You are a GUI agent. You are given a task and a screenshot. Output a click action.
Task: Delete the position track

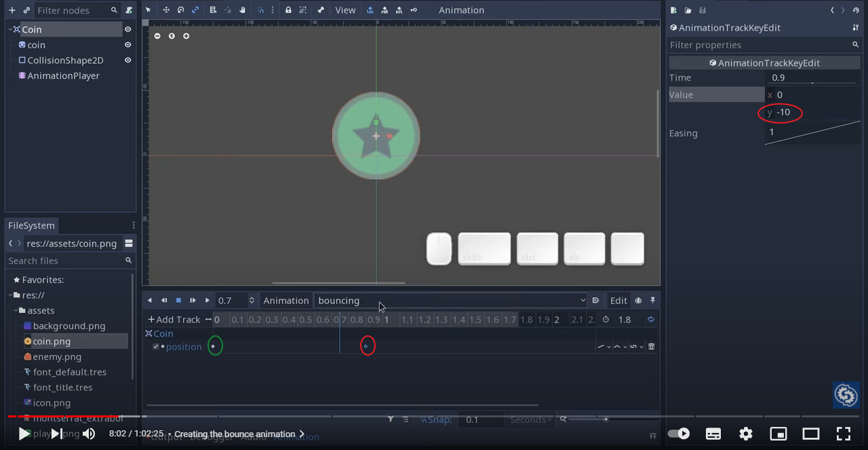(x=652, y=347)
